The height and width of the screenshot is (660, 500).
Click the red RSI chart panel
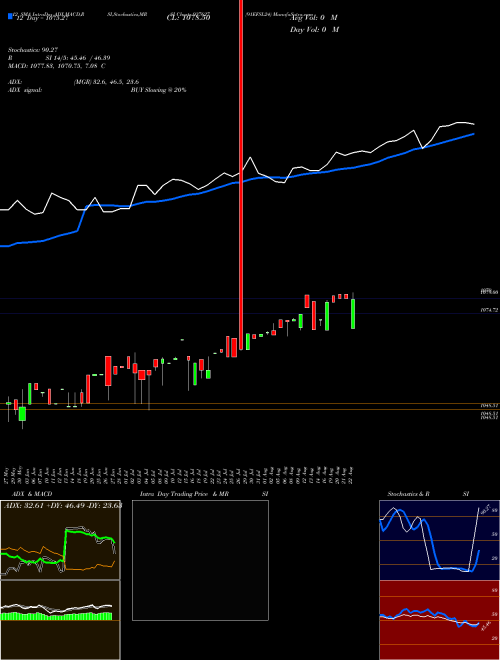439,620
